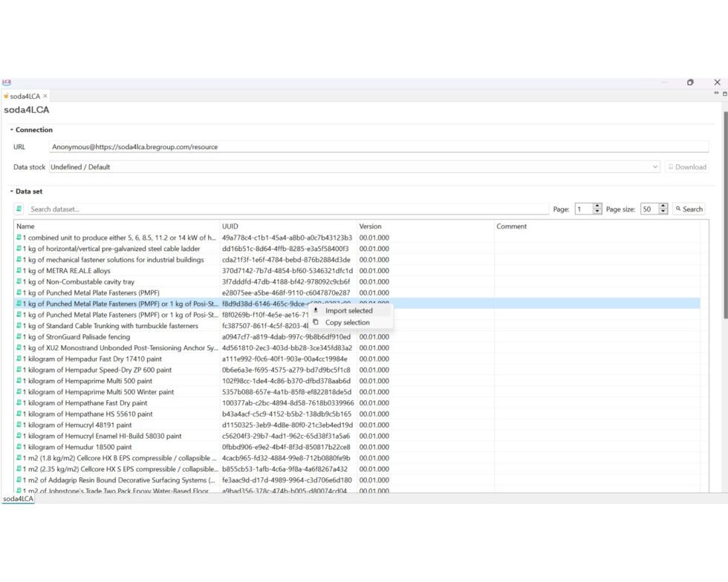Viewport: 728px width, 582px height.
Task: Click the icon of METRA RE.AL.E alloys row
Action: [x=19, y=271]
